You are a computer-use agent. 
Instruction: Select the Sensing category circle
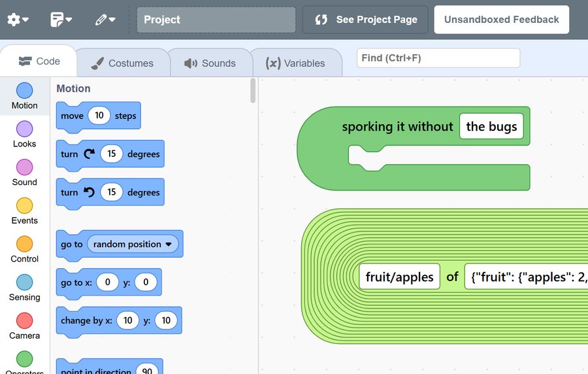click(24, 282)
